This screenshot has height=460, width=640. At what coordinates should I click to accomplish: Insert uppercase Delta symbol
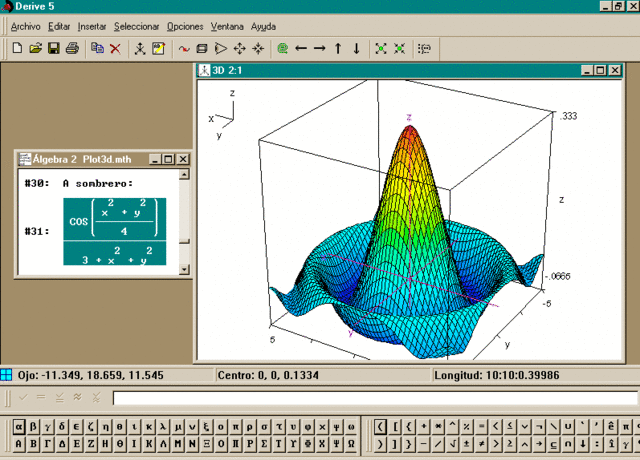pyautogui.click(x=62, y=444)
